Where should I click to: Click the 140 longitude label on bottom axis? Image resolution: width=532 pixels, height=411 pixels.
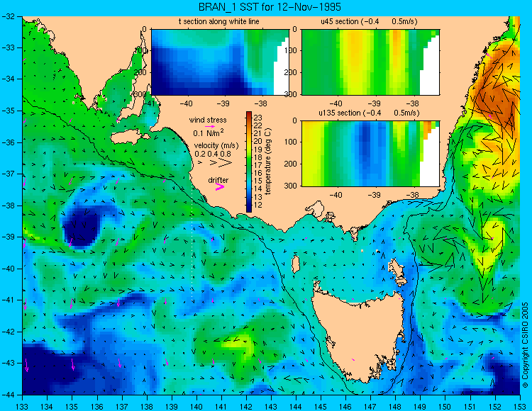[x=196, y=406]
